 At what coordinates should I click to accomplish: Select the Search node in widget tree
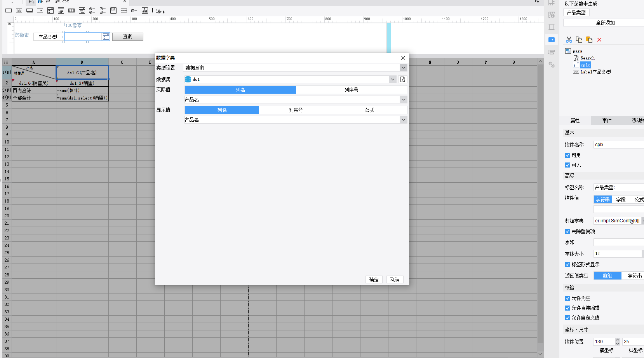[x=587, y=58]
